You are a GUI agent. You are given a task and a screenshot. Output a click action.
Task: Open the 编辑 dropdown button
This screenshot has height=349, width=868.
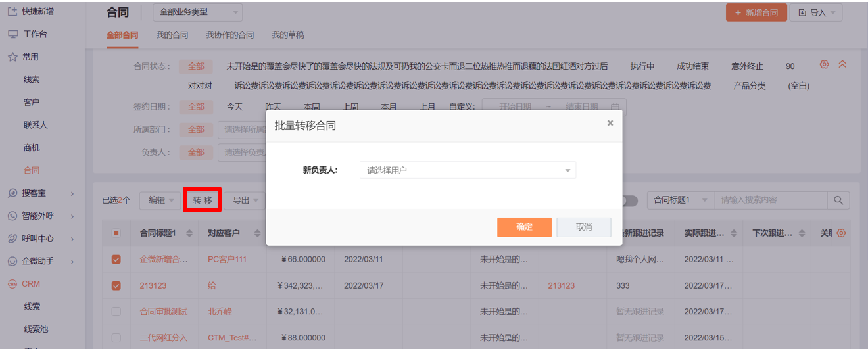[160, 200]
